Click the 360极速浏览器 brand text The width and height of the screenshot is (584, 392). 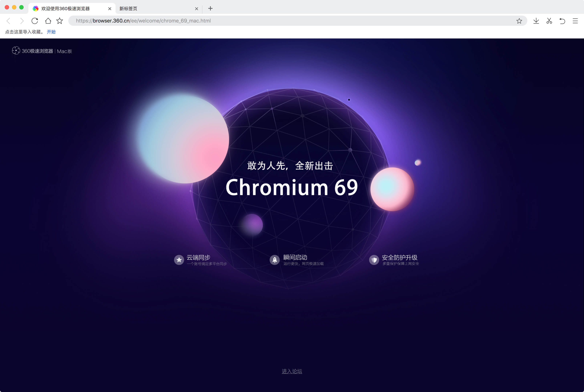coord(37,51)
